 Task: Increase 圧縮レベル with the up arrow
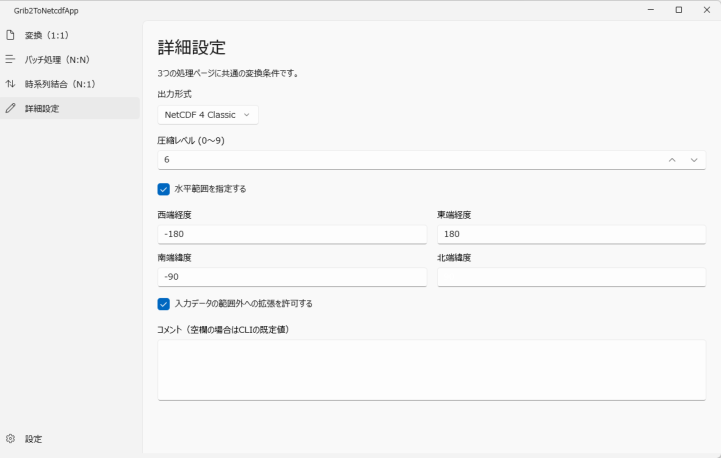pos(672,160)
